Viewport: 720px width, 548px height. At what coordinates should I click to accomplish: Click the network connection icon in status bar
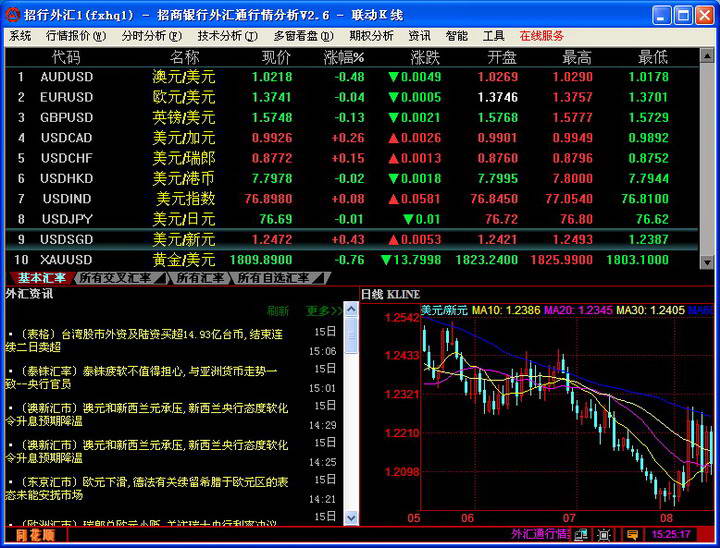tap(581, 534)
